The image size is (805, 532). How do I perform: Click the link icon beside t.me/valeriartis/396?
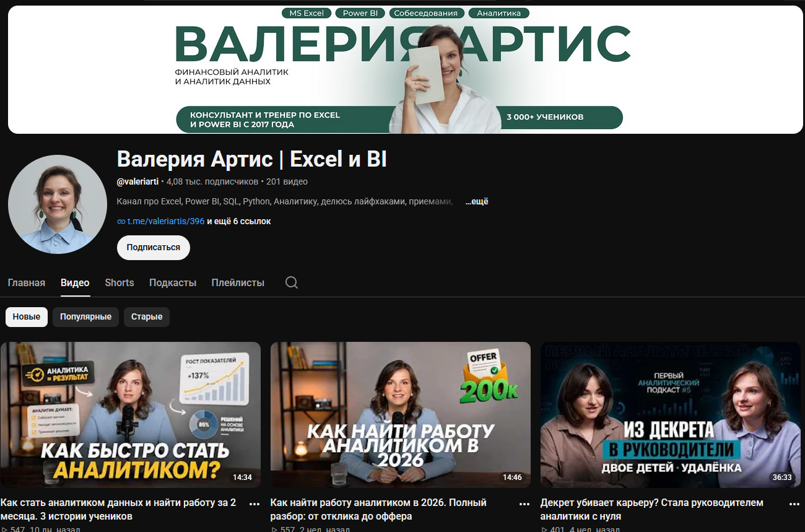(121, 221)
